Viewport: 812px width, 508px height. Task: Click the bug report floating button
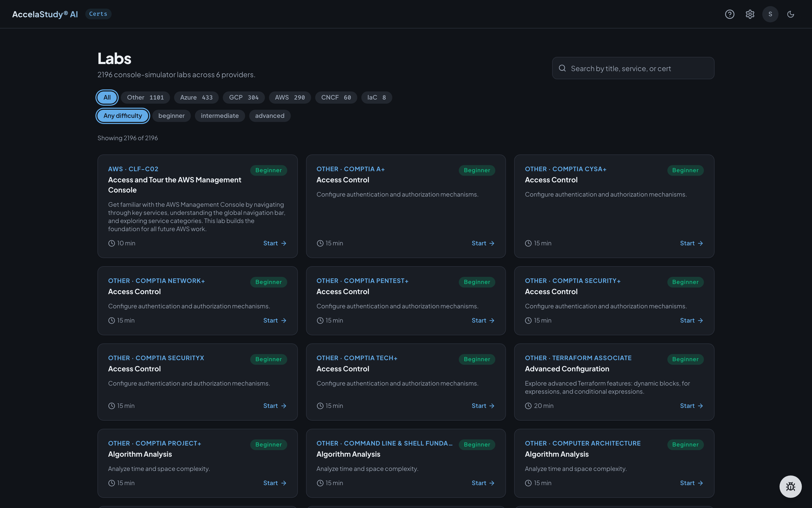[x=790, y=486]
